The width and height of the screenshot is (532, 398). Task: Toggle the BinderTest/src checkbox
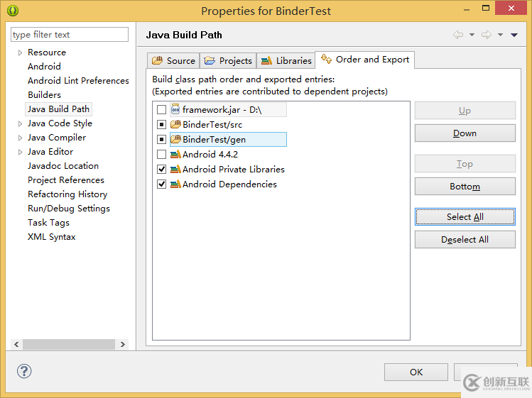[161, 124]
